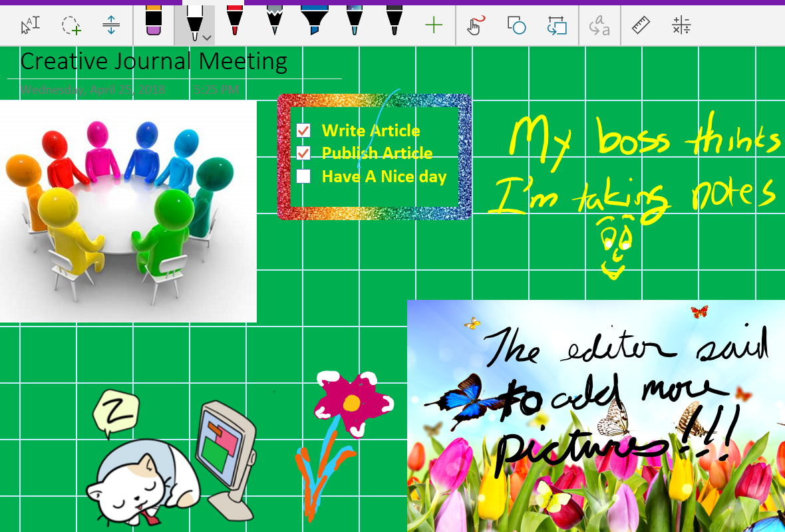Activate the Lasso Select tool
This screenshot has width=785, height=532.
71,25
